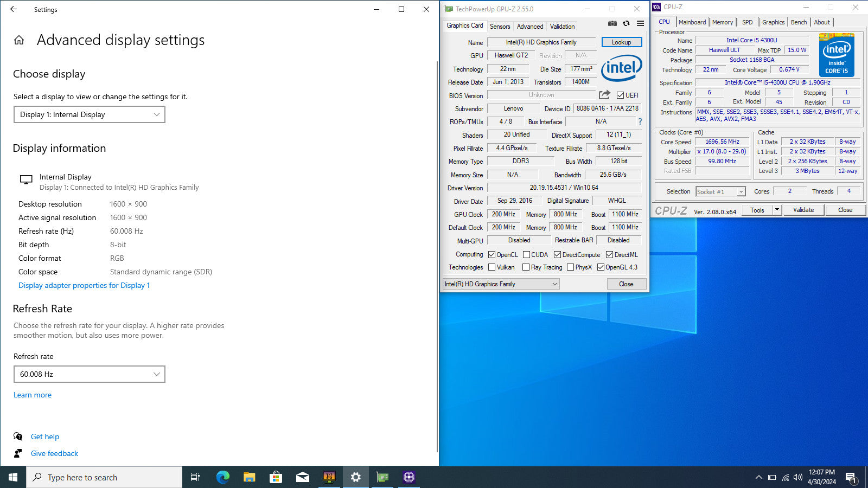Show hidden system tray icons
868x488 pixels.
(x=758, y=477)
